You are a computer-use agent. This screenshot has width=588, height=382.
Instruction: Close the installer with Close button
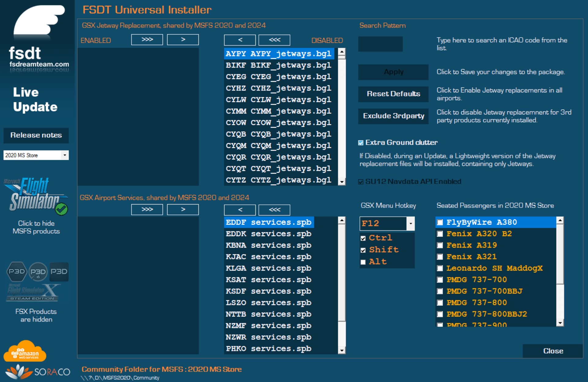553,351
